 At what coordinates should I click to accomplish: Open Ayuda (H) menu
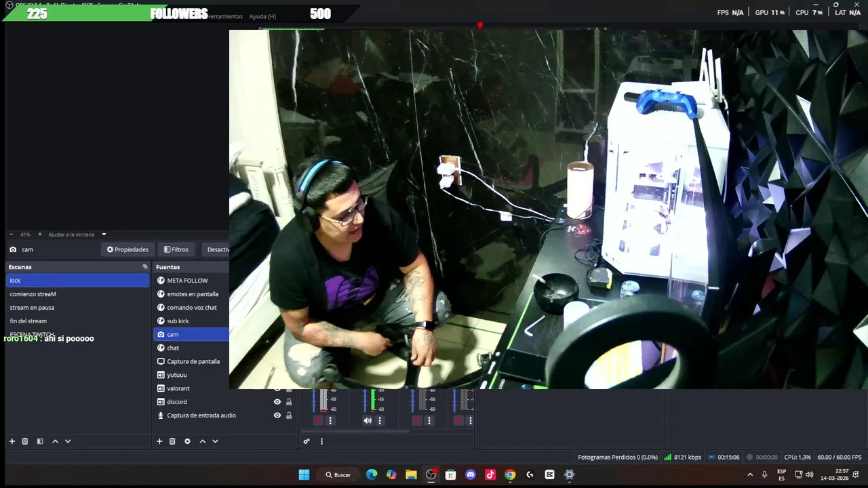pyautogui.click(x=262, y=16)
